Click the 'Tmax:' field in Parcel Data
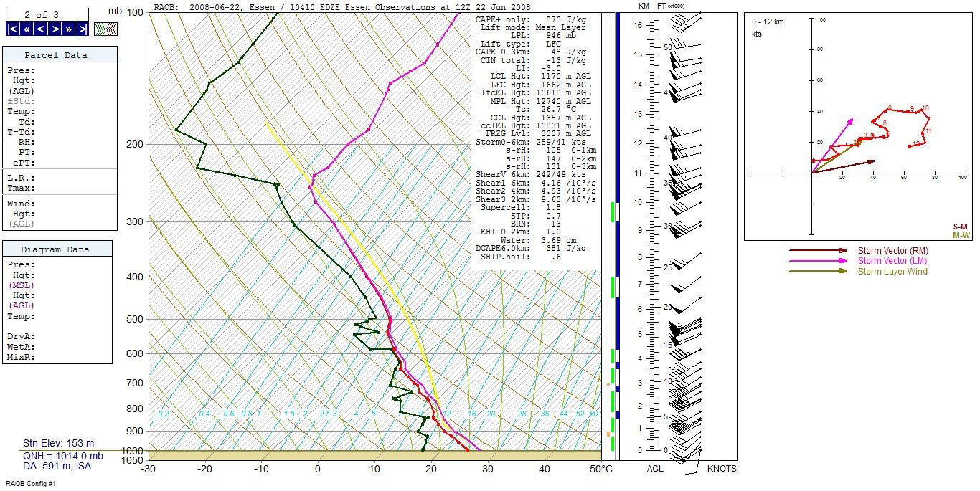980x491 pixels. tap(22, 188)
